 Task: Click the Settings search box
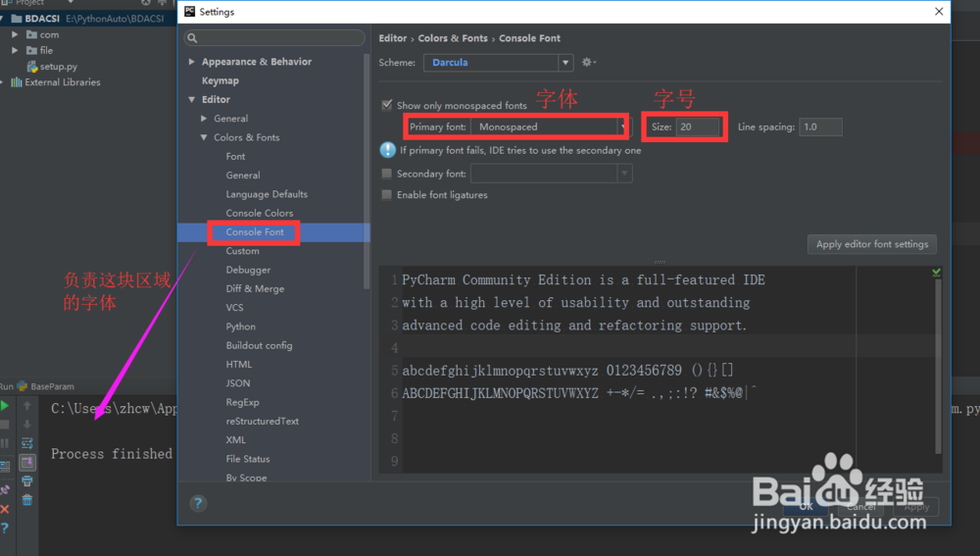click(x=274, y=38)
